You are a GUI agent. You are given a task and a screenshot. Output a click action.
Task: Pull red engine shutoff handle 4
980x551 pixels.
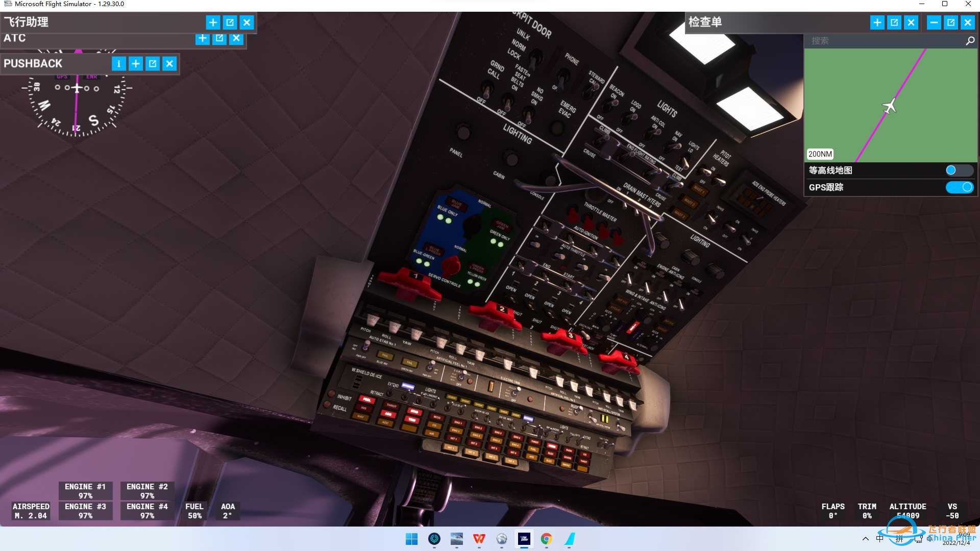pos(619,361)
